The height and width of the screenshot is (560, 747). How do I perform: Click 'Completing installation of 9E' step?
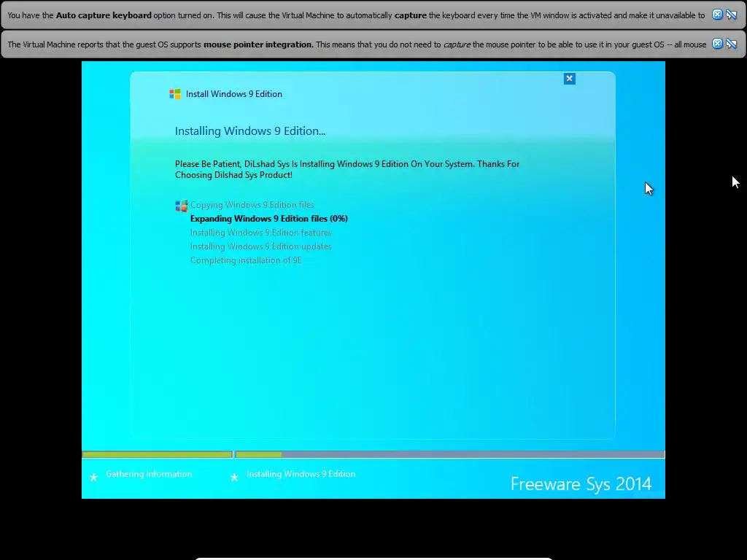coord(246,260)
